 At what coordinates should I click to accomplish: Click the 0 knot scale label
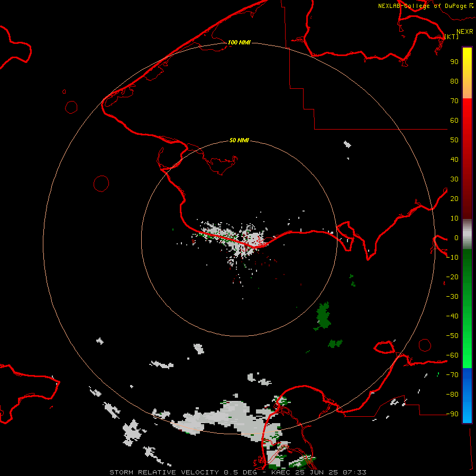(456, 237)
